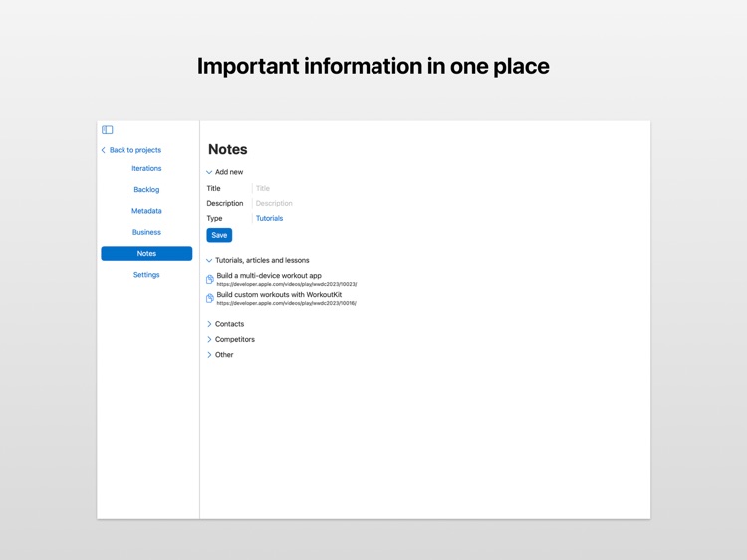This screenshot has height=560, width=747.
Task: Open the Backlog section
Action: [x=146, y=189]
